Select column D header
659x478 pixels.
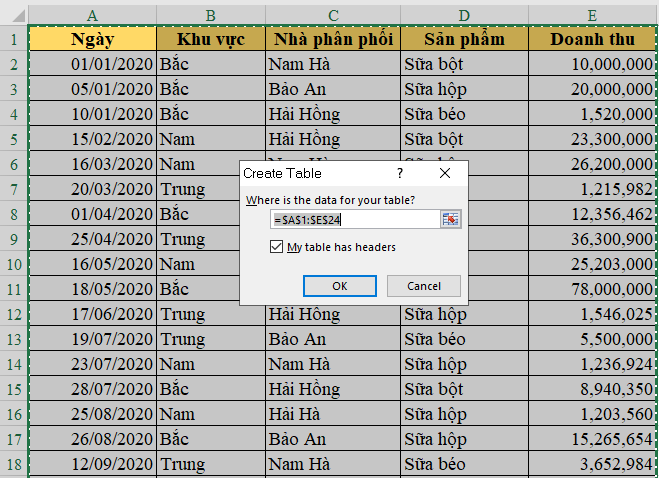464,15
